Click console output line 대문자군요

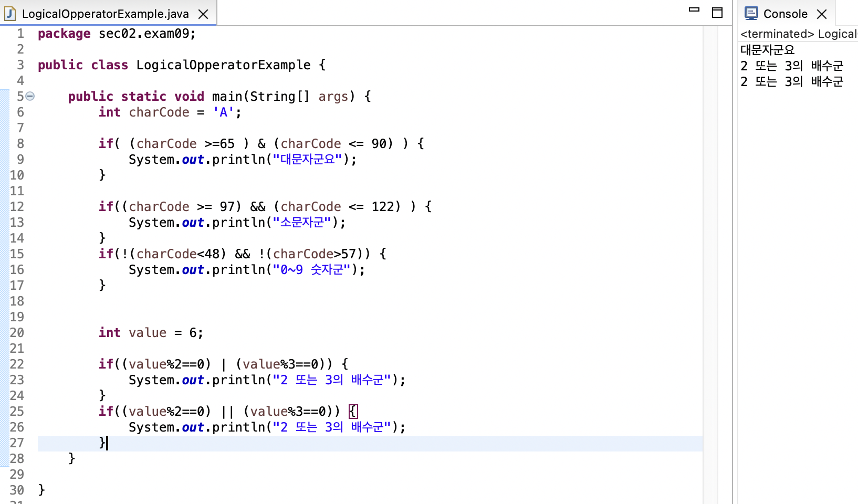768,50
